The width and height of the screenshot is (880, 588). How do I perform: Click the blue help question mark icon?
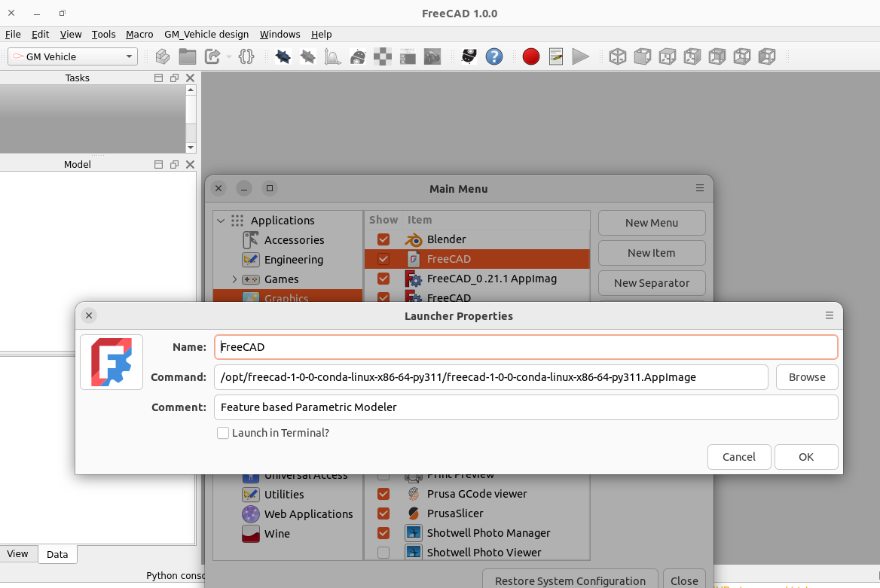click(494, 56)
